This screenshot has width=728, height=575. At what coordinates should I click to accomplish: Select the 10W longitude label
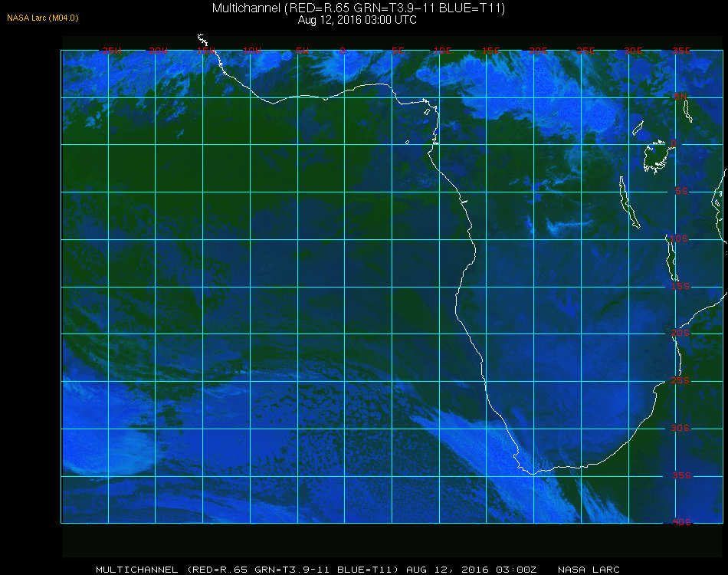(x=252, y=51)
